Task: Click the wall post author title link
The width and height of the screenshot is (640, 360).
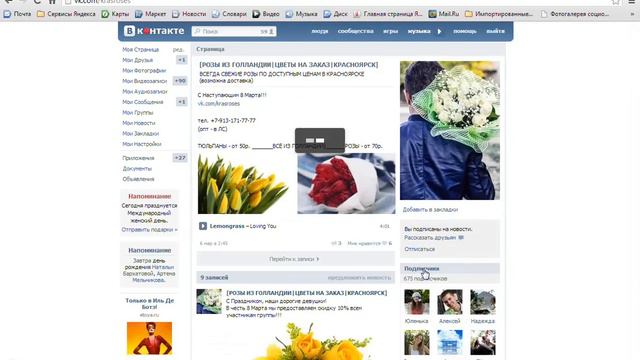Action: point(307,293)
